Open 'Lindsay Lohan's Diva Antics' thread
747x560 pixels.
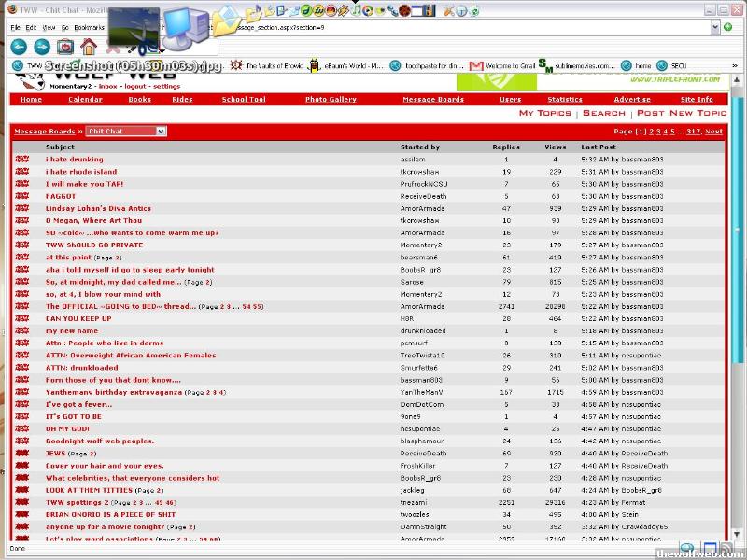click(x=98, y=208)
